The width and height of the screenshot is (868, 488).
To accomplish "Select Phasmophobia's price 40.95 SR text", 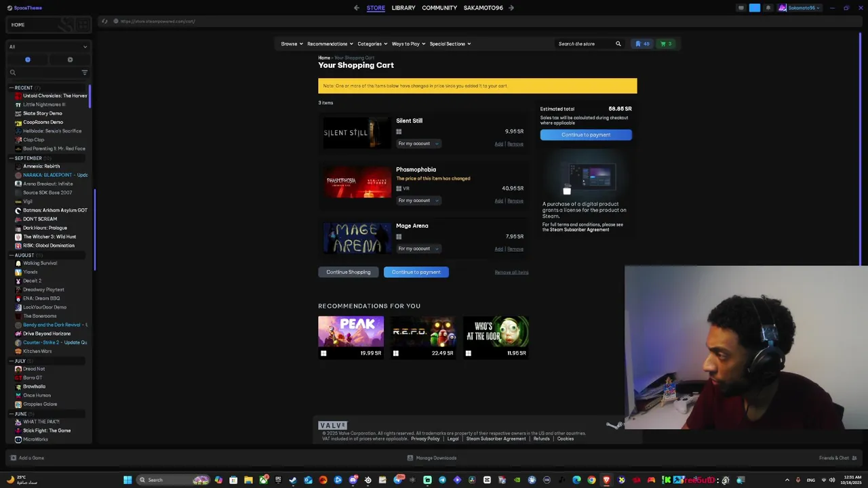I will pyautogui.click(x=513, y=188).
